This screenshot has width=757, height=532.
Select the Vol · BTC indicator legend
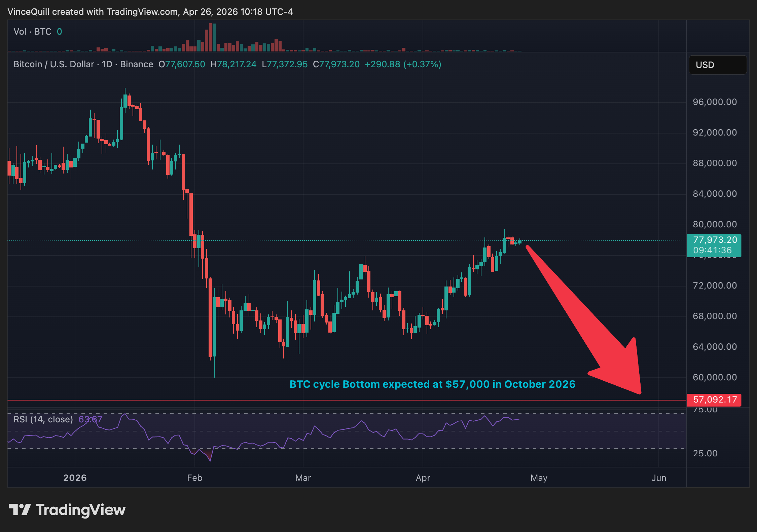33,31
